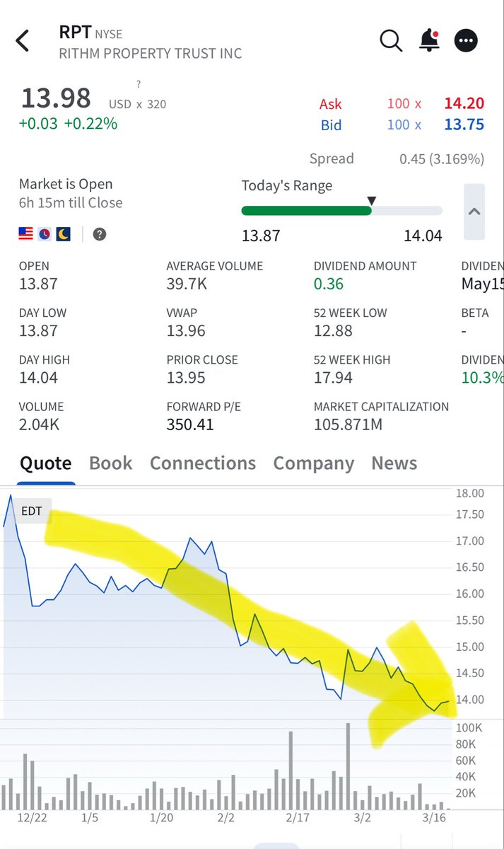Tap the VWAP value 13.96
Viewport: 504px width, 849px height.
[x=186, y=330]
